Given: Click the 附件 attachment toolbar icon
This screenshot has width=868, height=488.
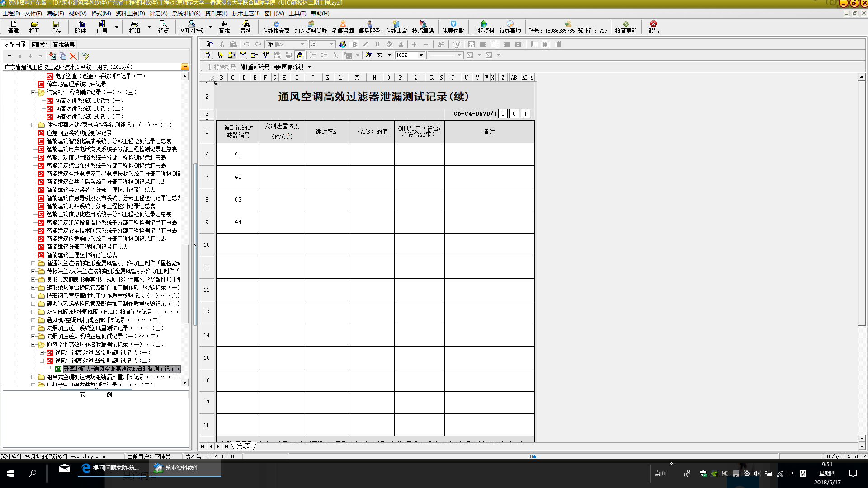Looking at the screenshot, I should click(x=80, y=26).
